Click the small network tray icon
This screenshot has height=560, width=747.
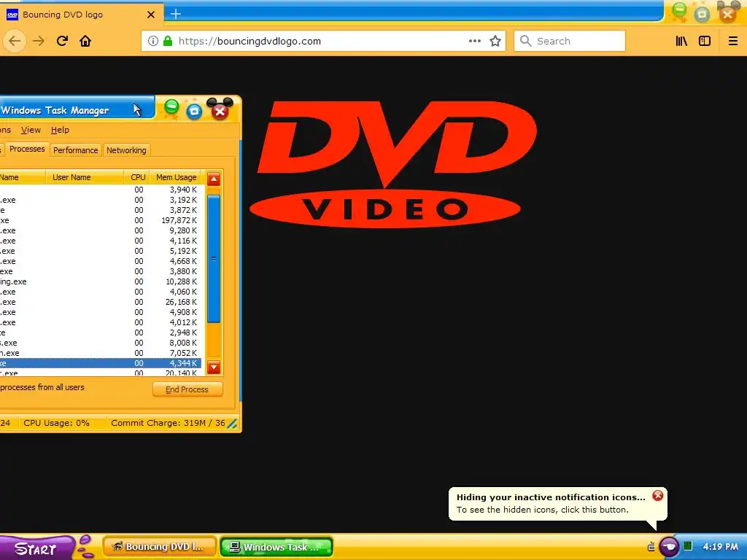[x=651, y=547]
